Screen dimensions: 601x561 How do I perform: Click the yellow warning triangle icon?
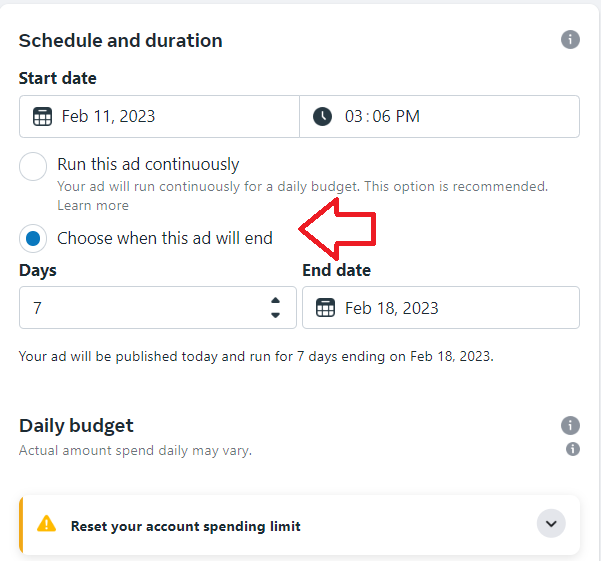click(46, 524)
